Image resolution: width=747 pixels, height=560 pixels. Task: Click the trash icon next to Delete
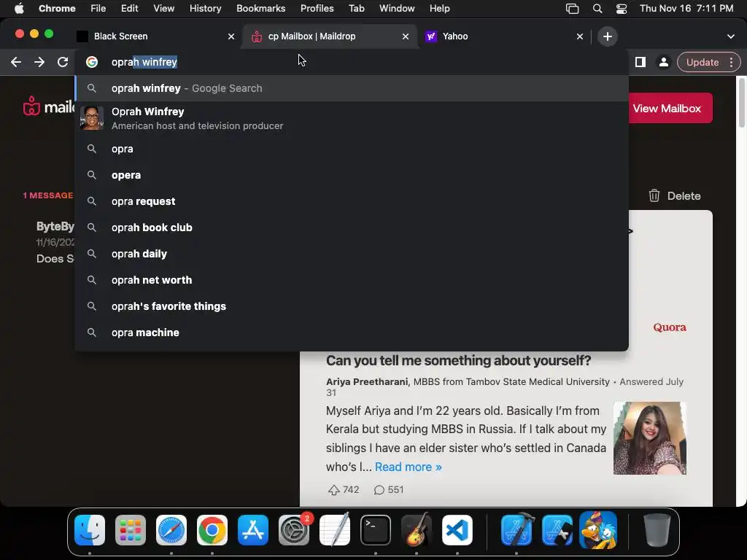point(654,195)
